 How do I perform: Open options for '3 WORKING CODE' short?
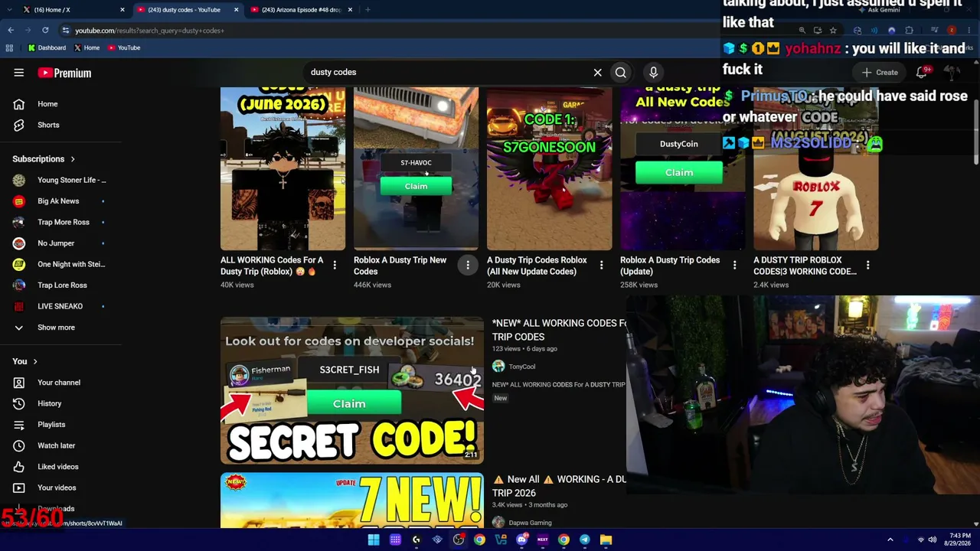(867, 266)
